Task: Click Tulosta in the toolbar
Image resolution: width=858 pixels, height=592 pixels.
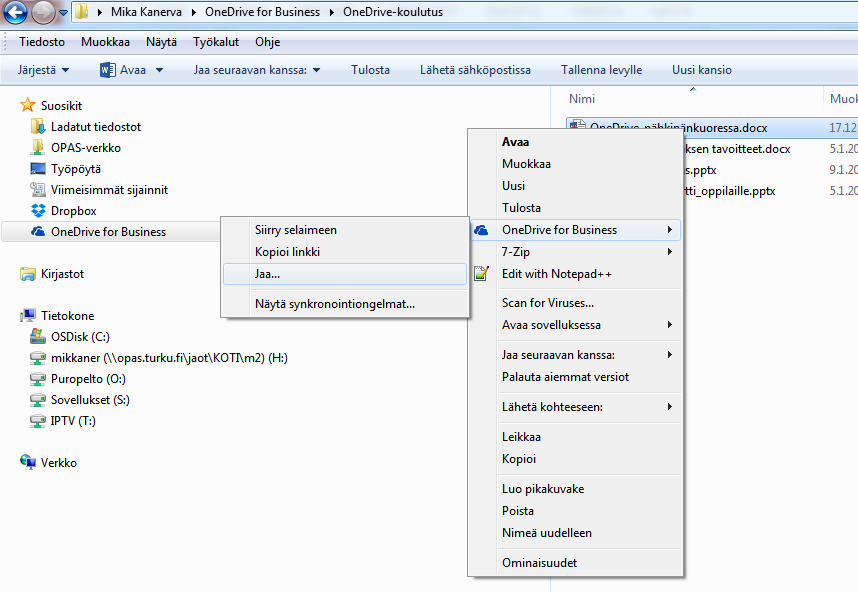Action: click(x=370, y=70)
